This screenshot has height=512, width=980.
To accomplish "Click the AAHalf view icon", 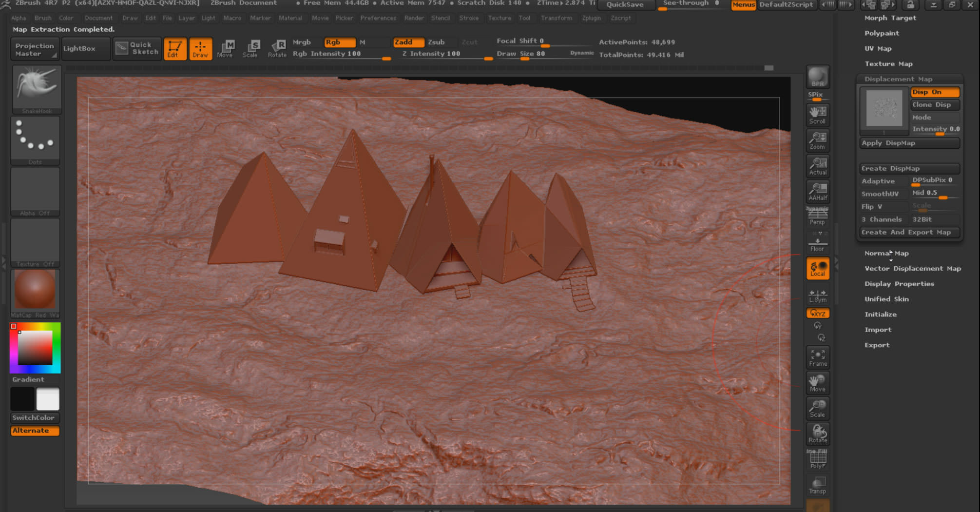I will [x=817, y=190].
